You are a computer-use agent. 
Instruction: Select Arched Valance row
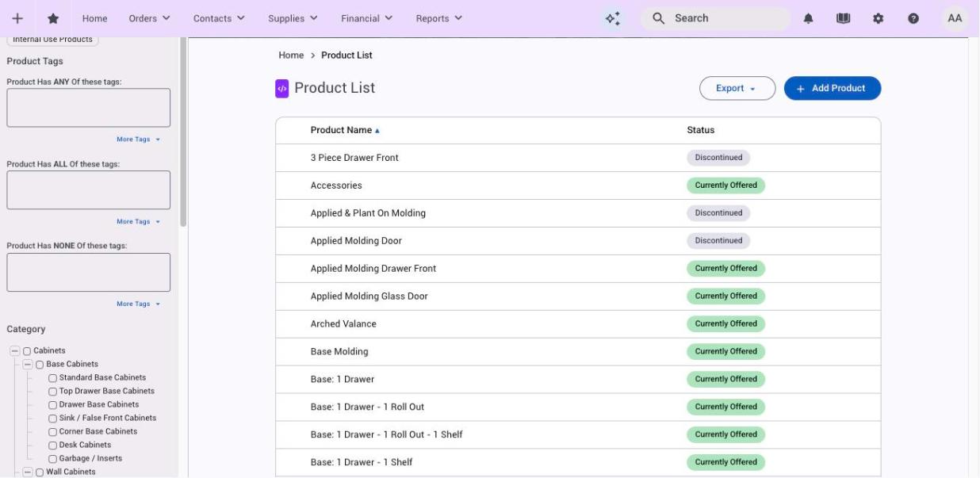578,324
